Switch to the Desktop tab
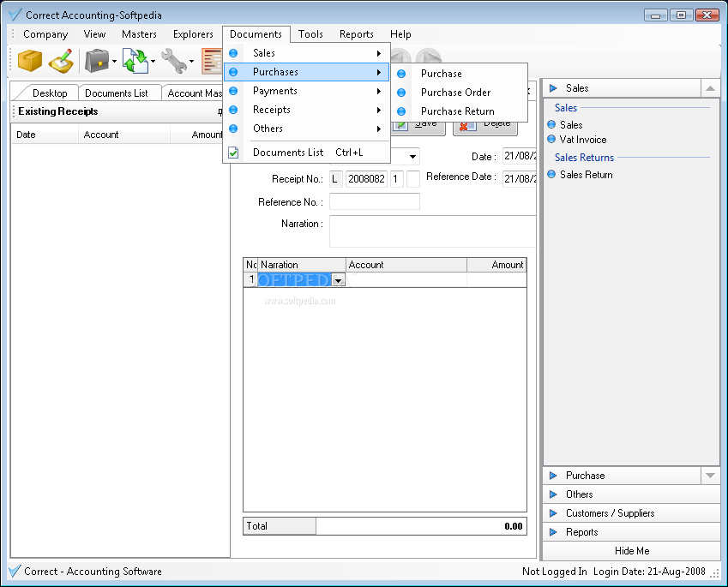Viewport: 728px width, 587px height. click(50, 93)
